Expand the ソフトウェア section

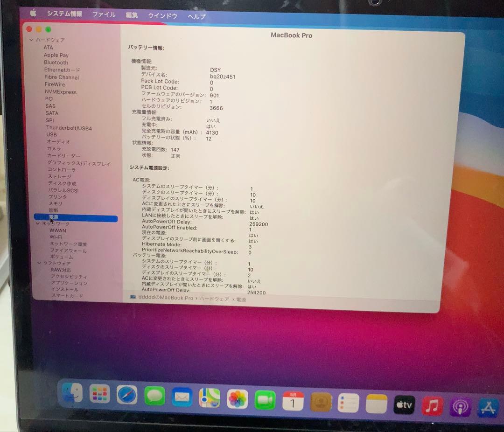(x=39, y=263)
